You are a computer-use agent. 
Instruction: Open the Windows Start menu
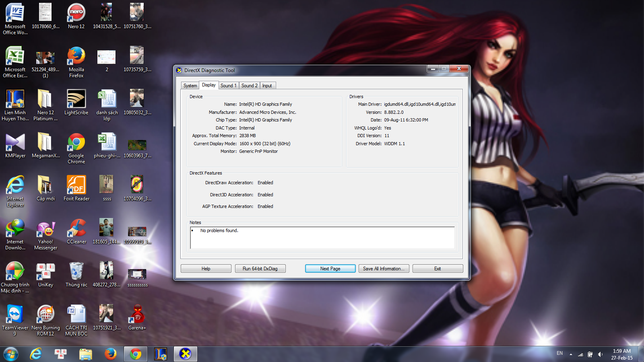coord(10,354)
